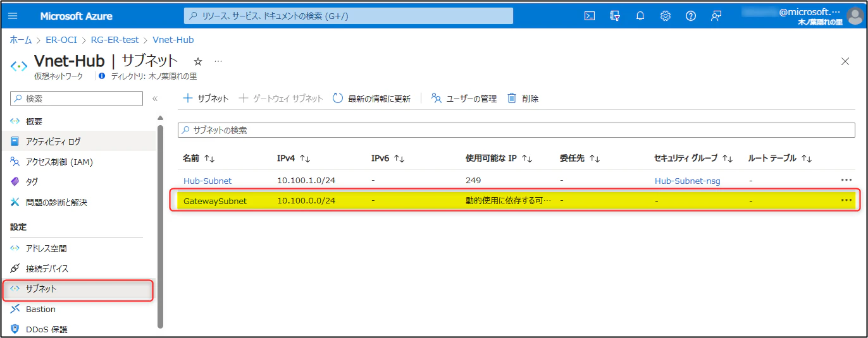
Task: Open the GatewaySubnet row ellipsis menu
Action: tap(846, 200)
